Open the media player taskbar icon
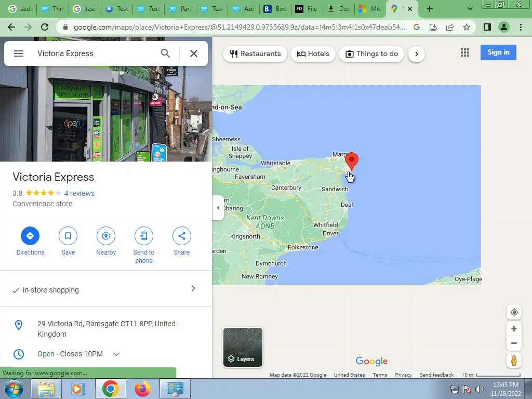This screenshot has width=532, height=399. point(78,389)
